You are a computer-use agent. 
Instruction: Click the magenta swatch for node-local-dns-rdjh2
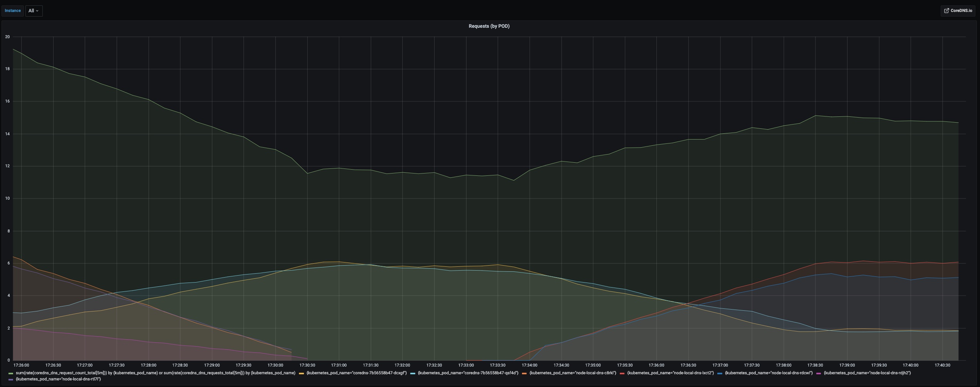pos(819,374)
